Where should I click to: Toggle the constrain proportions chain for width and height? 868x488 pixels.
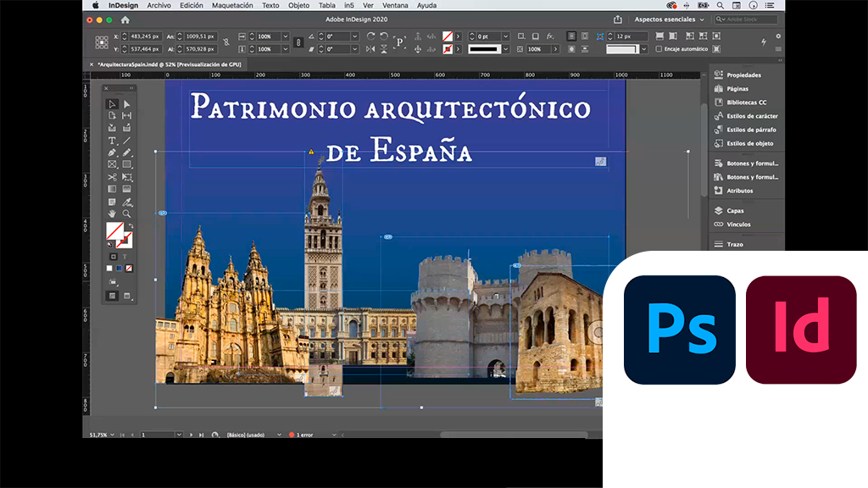225,42
